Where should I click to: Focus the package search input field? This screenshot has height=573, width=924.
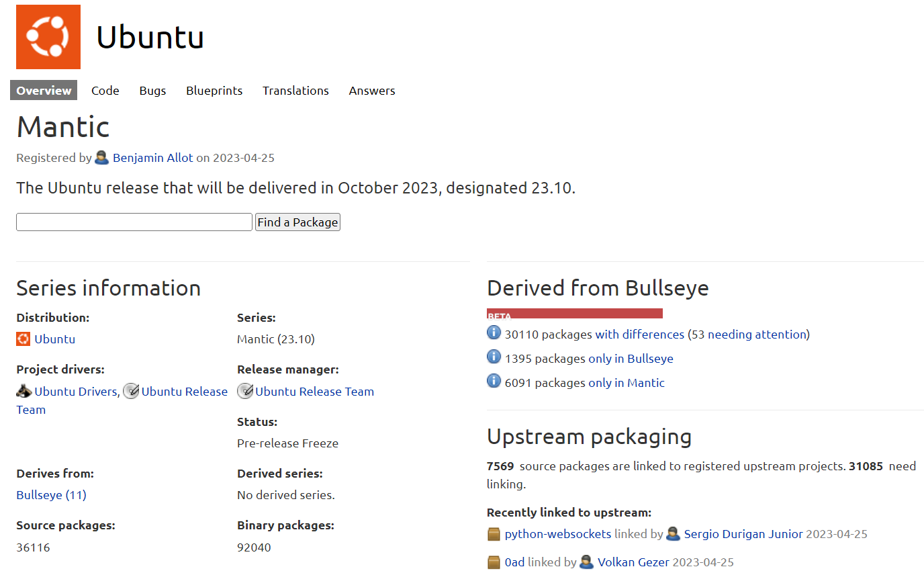(134, 222)
